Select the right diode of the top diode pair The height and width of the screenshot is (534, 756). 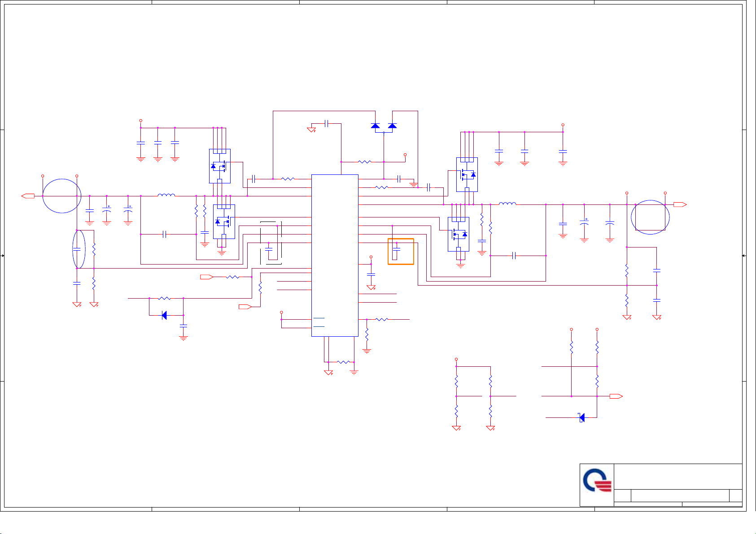click(392, 126)
